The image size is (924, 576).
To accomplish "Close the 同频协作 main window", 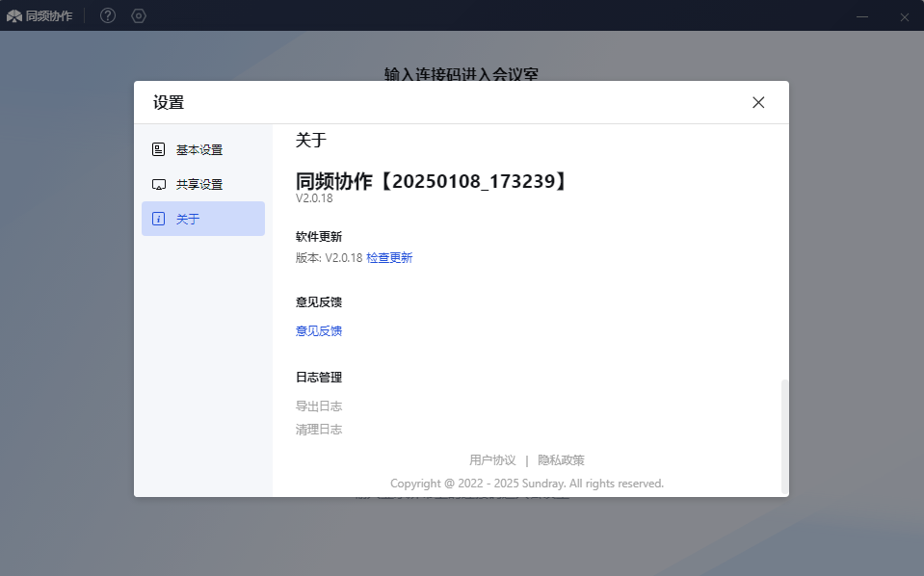I will click(x=905, y=16).
